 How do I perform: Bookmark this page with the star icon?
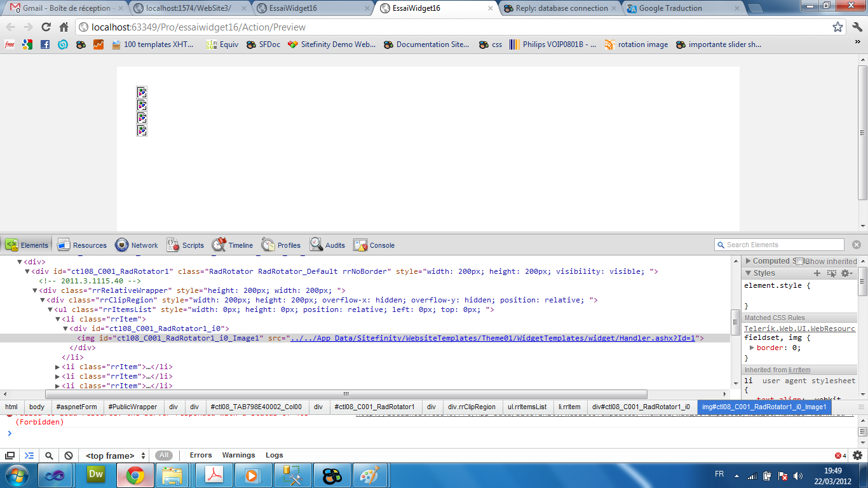837,27
